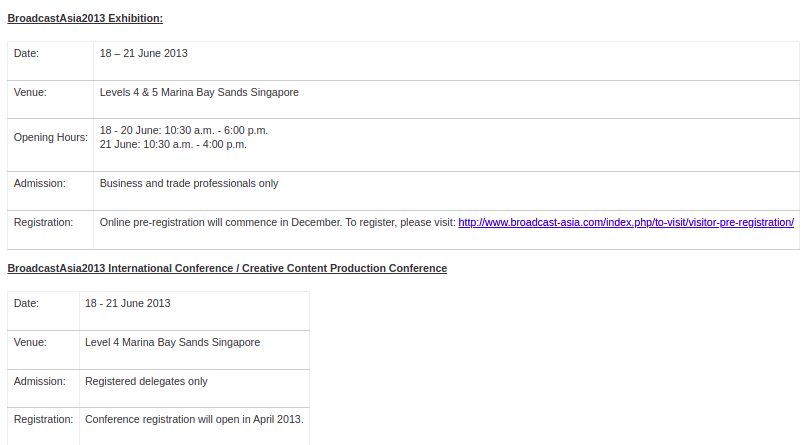Viewport: 803px width, 445px height.
Task: Click '21 June: 10:30 a.m. - 4:00 p.m.'
Action: point(173,144)
